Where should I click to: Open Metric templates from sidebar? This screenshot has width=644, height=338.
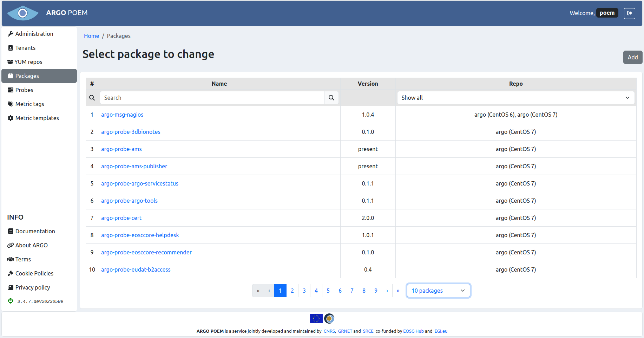click(x=37, y=118)
